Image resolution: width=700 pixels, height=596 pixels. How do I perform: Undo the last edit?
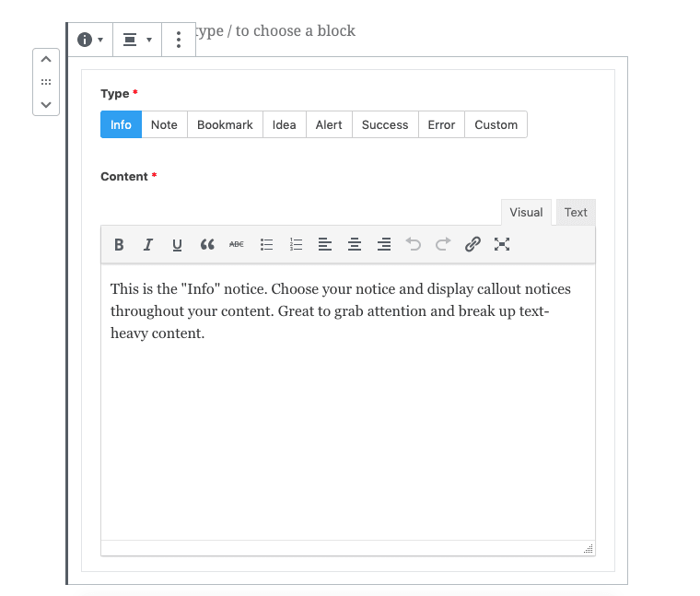pyautogui.click(x=414, y=245)
